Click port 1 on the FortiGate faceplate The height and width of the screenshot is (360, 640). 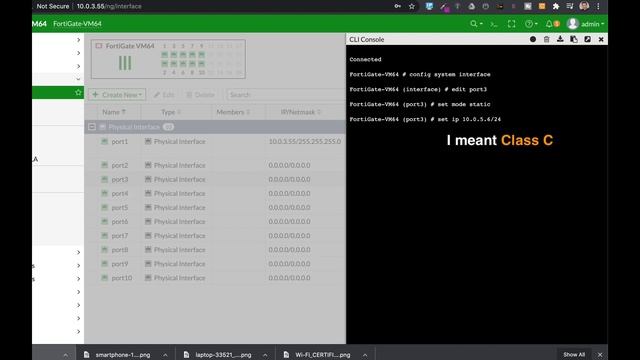(x=164, y=54)
